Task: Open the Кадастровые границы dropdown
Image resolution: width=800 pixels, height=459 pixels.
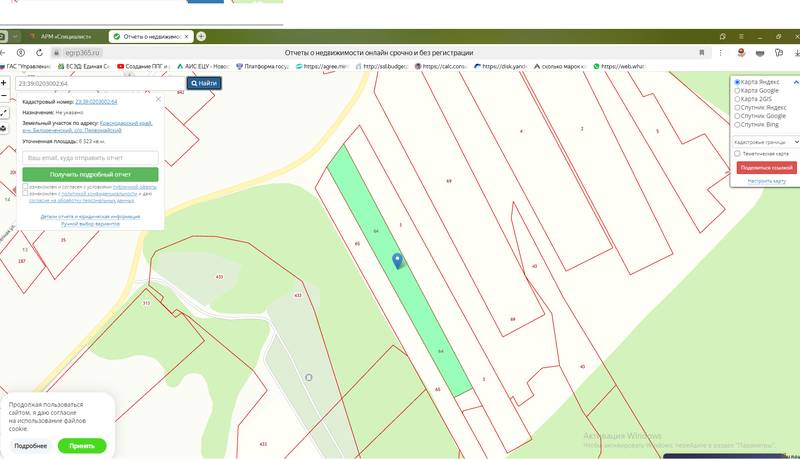Action: 765,142
